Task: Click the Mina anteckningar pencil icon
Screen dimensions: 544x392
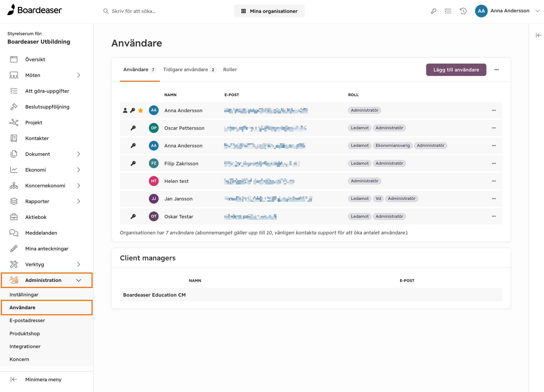Action: point(14,249)
